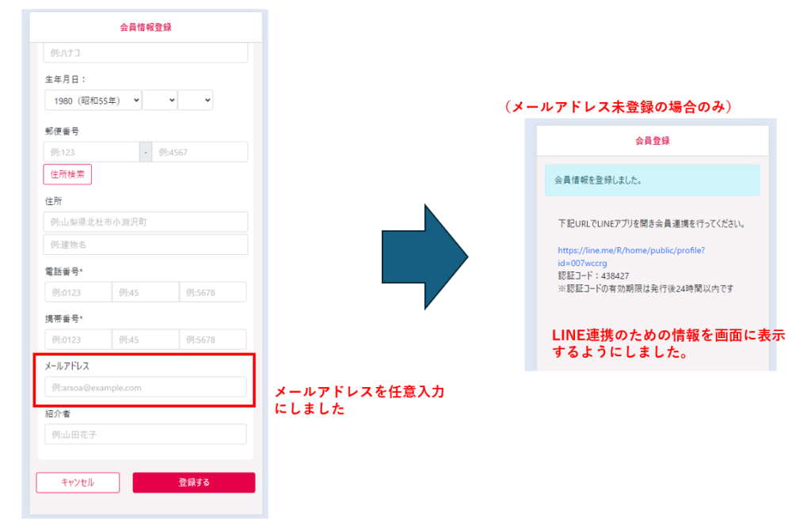Open the birth year dropdown showing 1980
The image size is (811, 532).
click(93, 101)
